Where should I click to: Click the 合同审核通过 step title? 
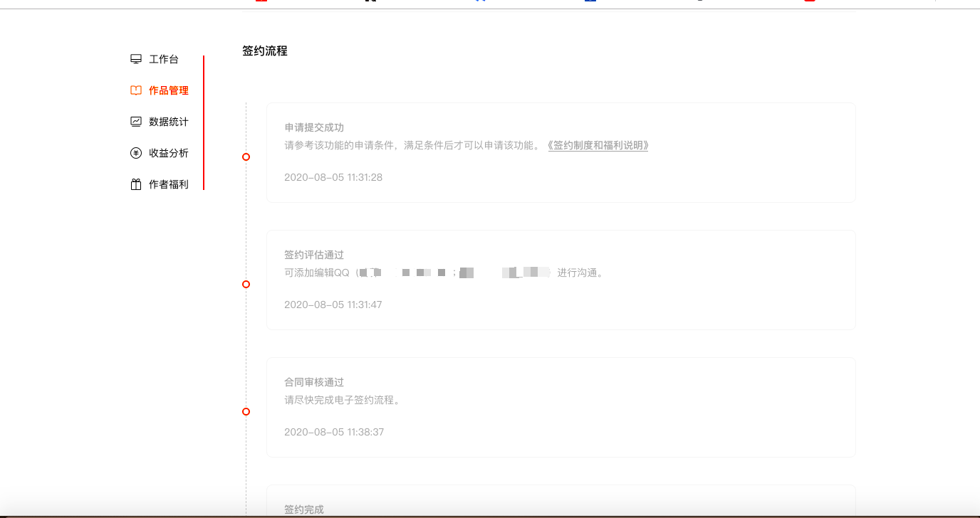pyautogui.click(x=314, y=382)
